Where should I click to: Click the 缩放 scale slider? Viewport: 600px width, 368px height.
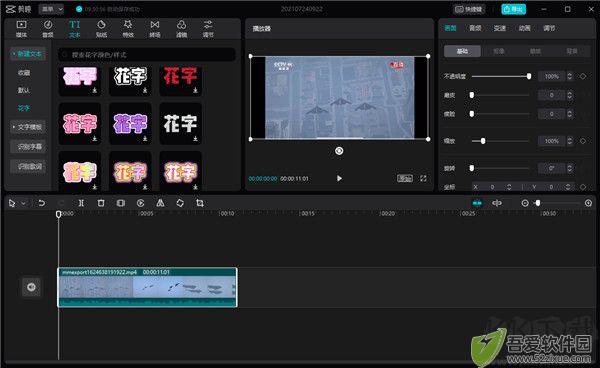501,141
